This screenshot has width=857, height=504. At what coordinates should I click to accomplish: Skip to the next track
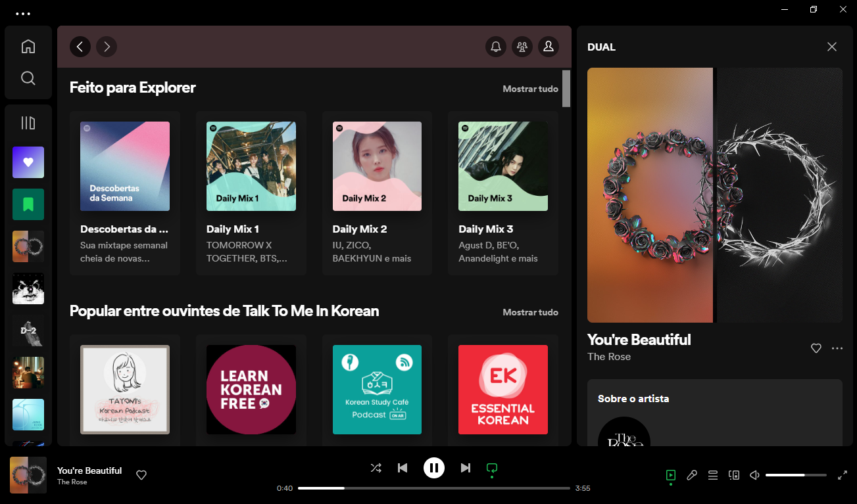pos(466,468)
